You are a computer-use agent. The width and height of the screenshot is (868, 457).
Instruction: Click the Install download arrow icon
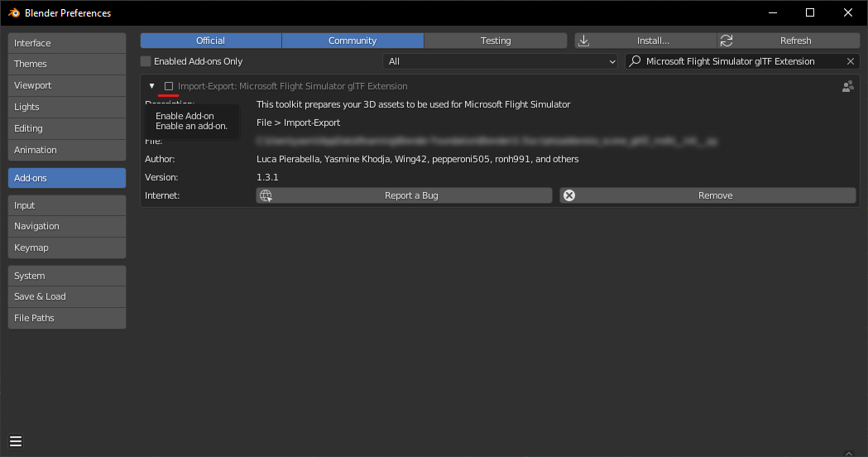(x=584, y=41)
